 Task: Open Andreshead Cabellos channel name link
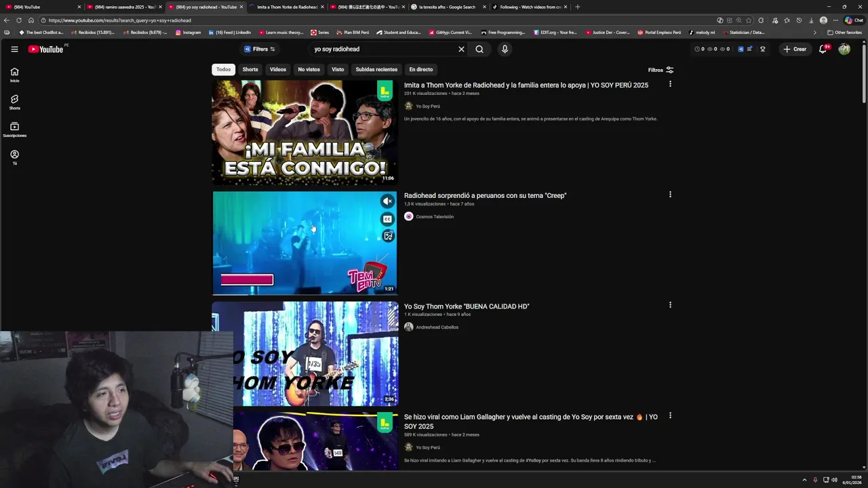tap(437, 327)
